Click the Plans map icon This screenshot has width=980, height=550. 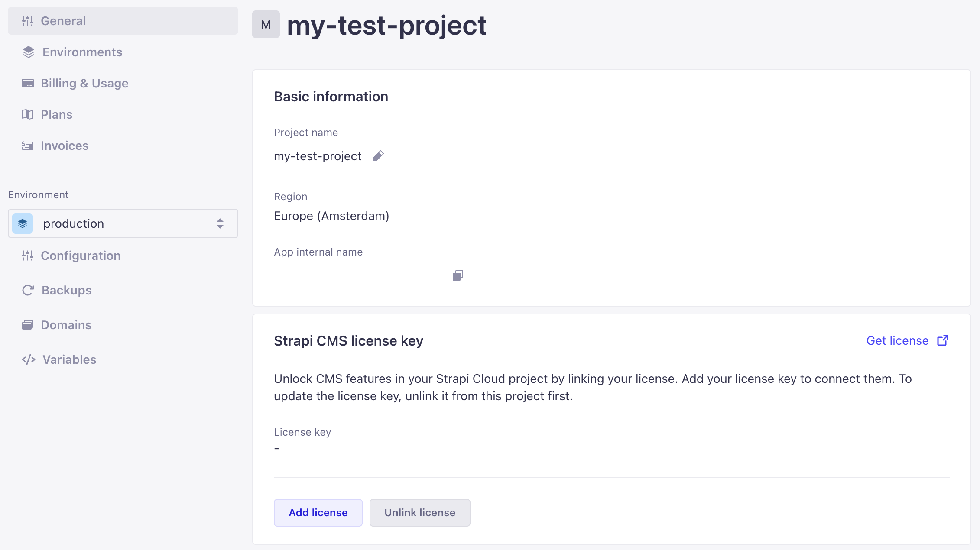(28, 114)
